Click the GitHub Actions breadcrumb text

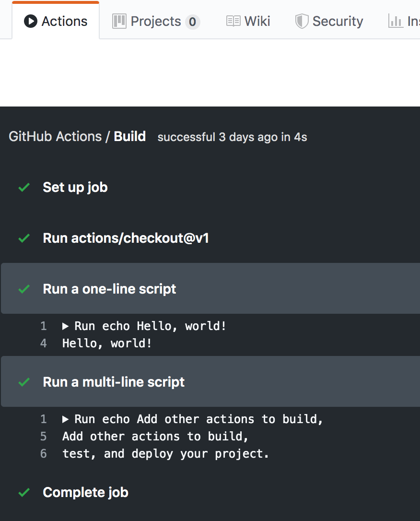[55, 137]
